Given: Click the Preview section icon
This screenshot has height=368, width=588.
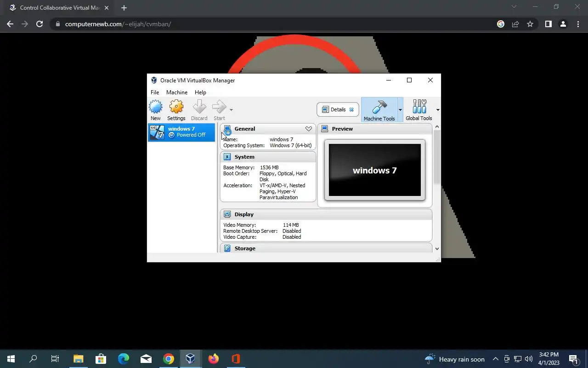Looking at the screenshot, I should [x=325, y=129].
